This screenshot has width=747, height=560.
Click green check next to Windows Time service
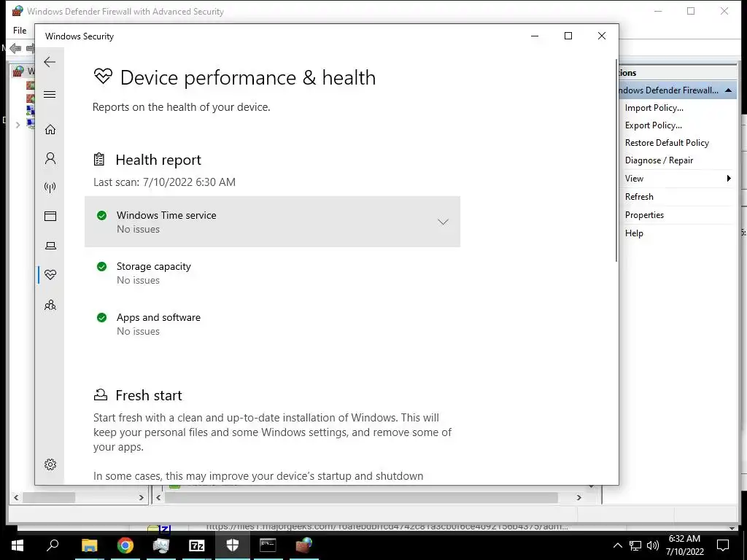pos(101,215)
